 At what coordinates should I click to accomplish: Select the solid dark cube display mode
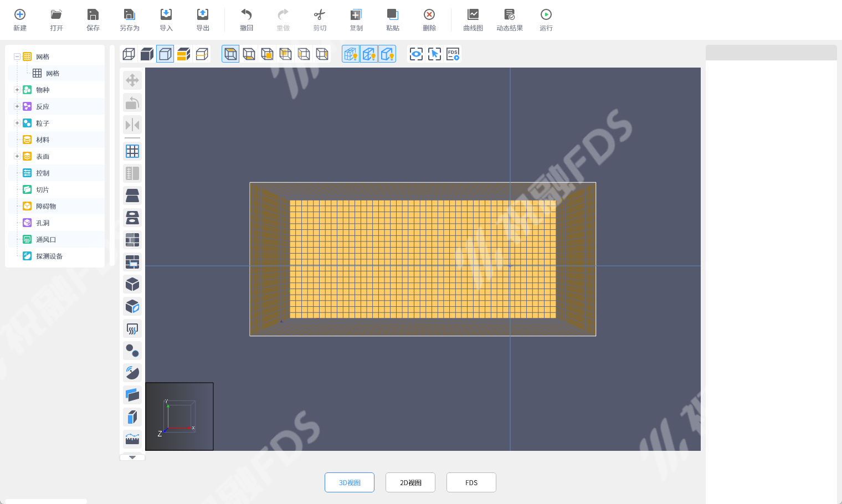(147, 54)
